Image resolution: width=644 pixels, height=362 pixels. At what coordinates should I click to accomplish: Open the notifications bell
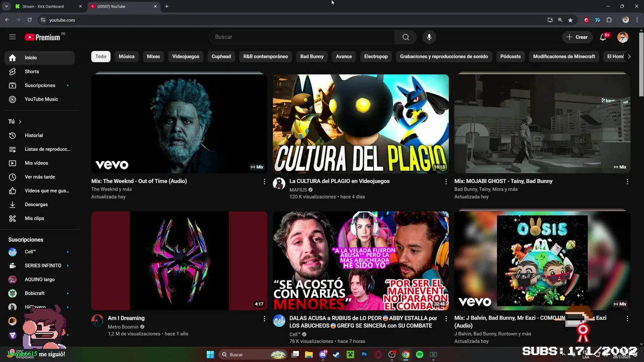click(603, 37)
